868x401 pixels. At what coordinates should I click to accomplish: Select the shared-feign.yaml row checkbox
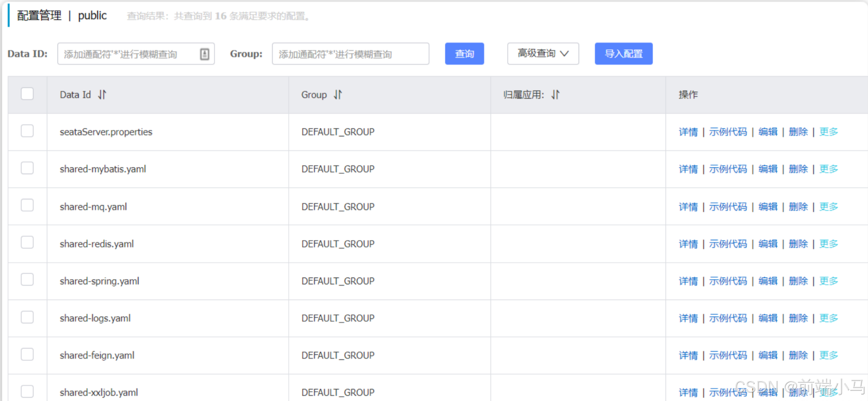pyautogui.click(x=27, y=354)
